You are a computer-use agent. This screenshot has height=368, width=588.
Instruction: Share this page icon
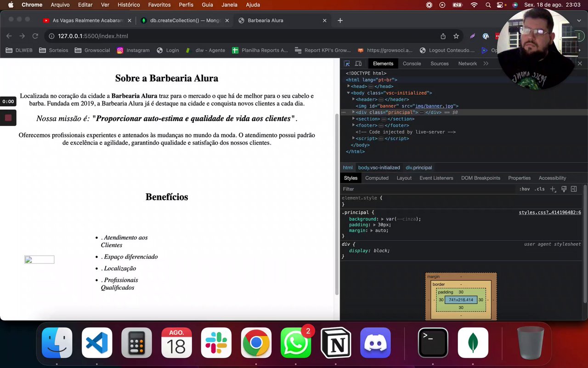[x=443, y=36]
